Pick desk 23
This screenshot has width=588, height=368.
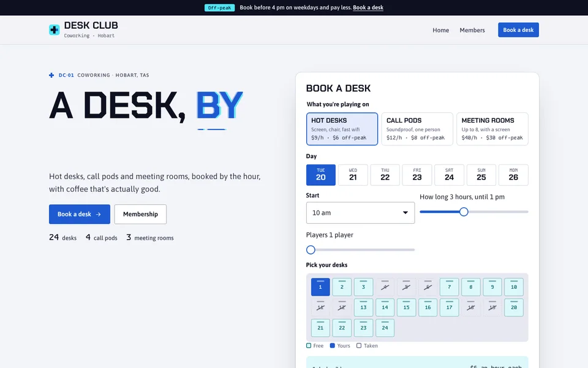[363, 328]
